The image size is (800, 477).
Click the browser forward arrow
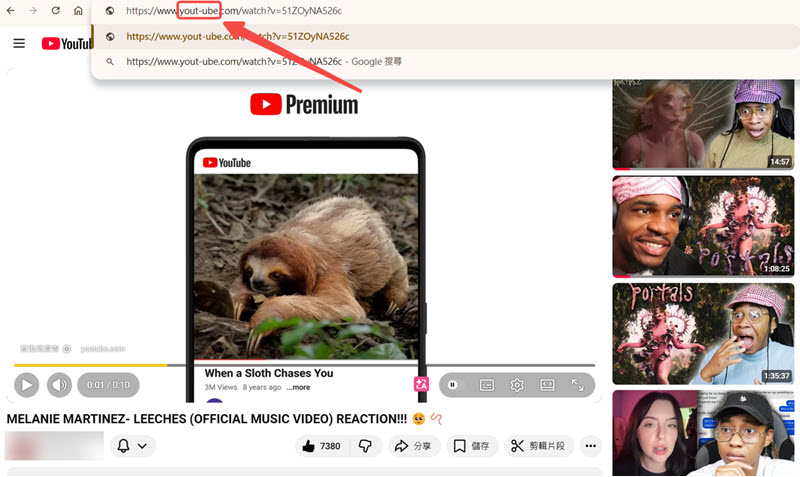pyautogui.click(x=33, y=10)
